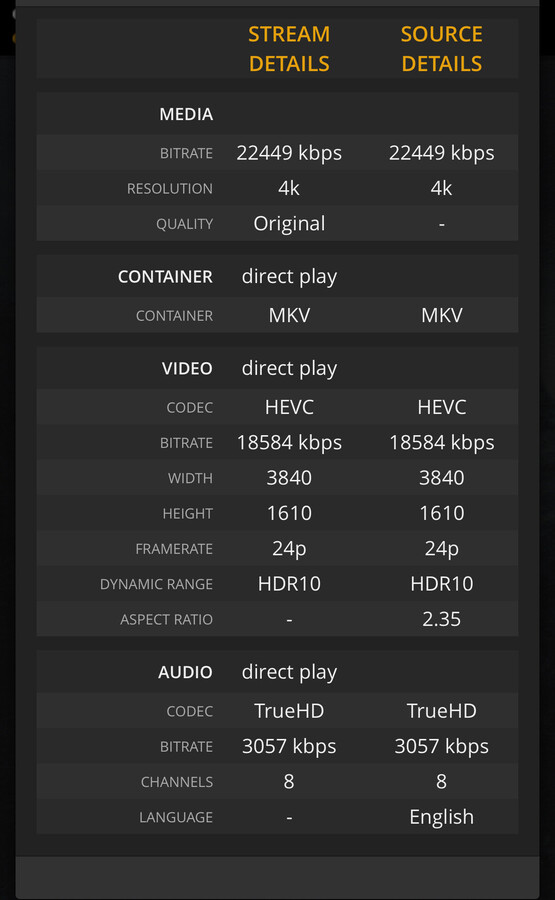
Task: Select the VIDEO section heading
Action: pos(187,368)
